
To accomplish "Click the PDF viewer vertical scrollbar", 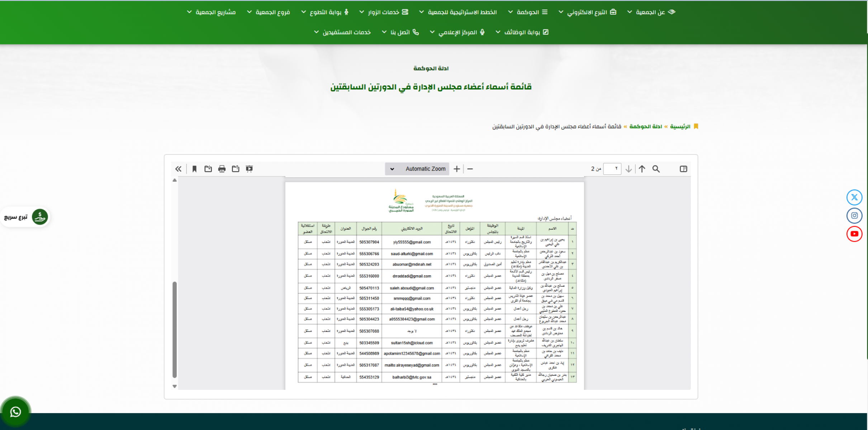I will (175, 330).
